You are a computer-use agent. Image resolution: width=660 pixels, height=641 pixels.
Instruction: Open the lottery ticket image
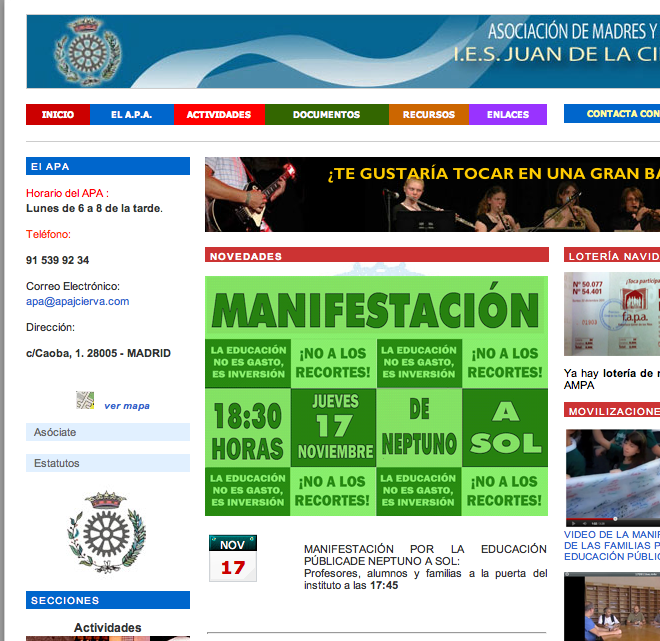pos(611,314)
